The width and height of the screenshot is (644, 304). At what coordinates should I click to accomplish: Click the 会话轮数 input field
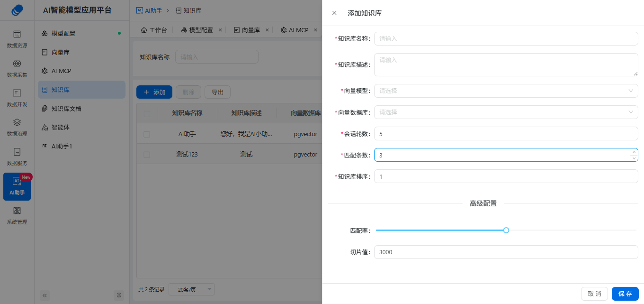click(x=506, y=134)
